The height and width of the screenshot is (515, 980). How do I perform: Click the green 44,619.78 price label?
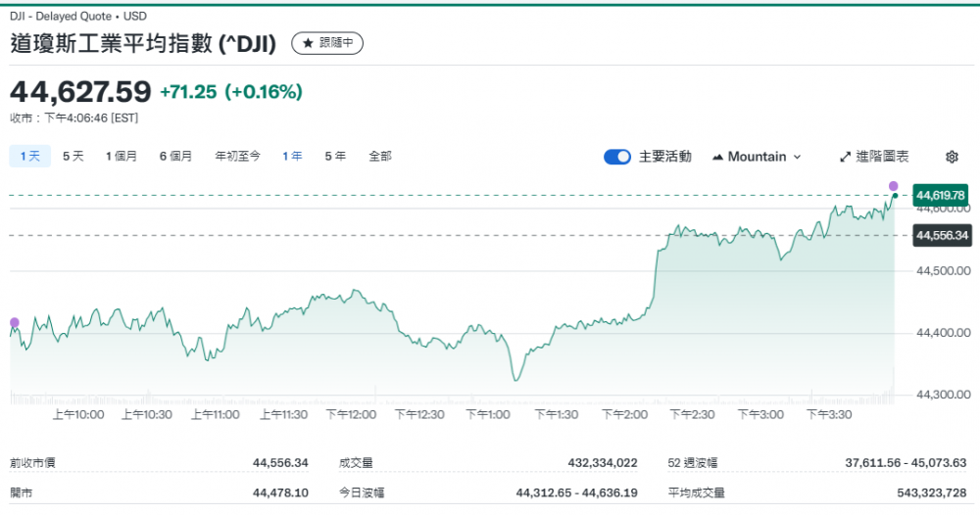coord(941,196)
